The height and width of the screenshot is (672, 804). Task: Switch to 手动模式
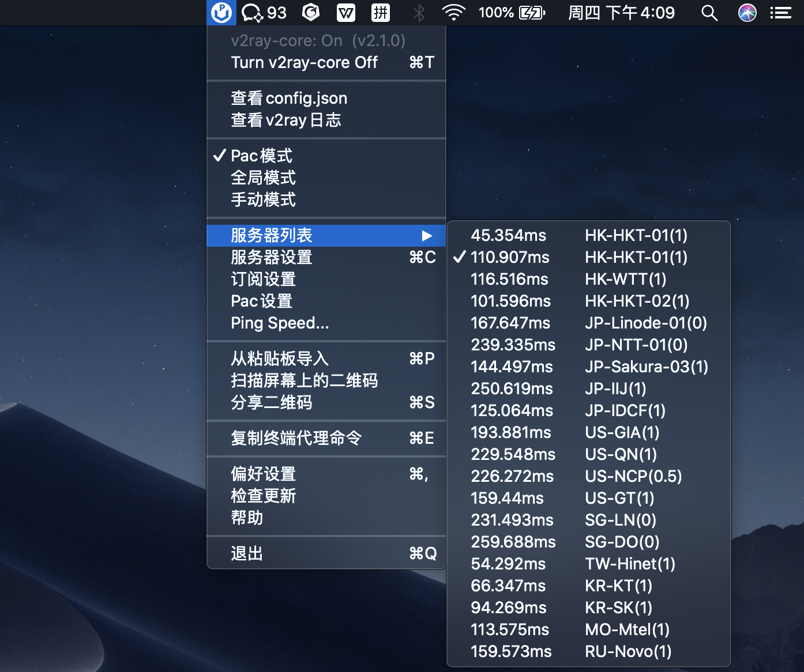[326, 199]
